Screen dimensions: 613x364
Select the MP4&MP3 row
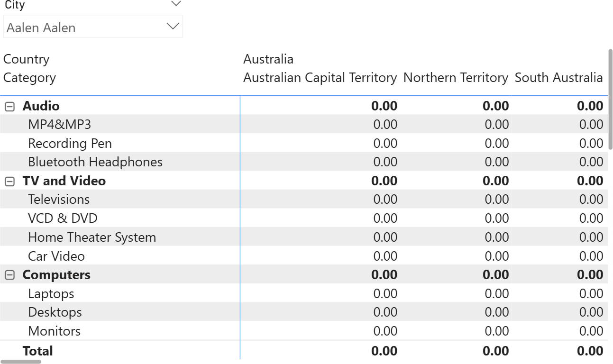click(x=59, y=125)
